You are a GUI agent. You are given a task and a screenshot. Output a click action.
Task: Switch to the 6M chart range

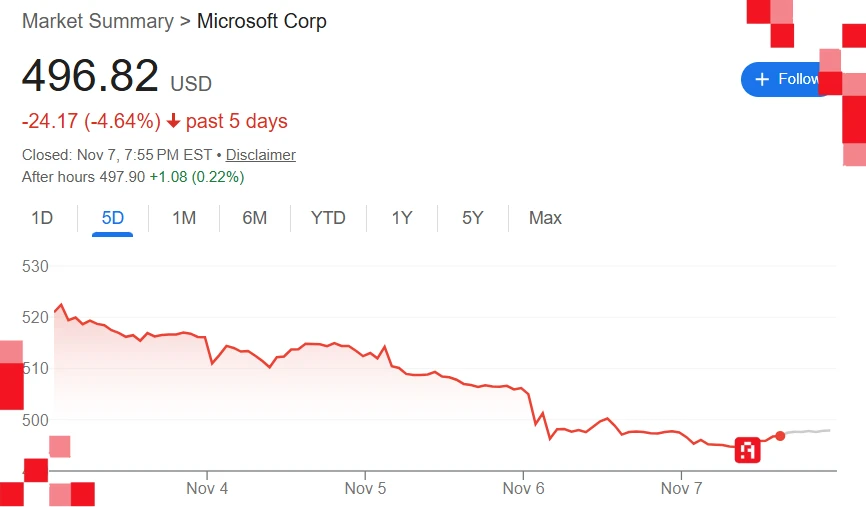(255, 218)
